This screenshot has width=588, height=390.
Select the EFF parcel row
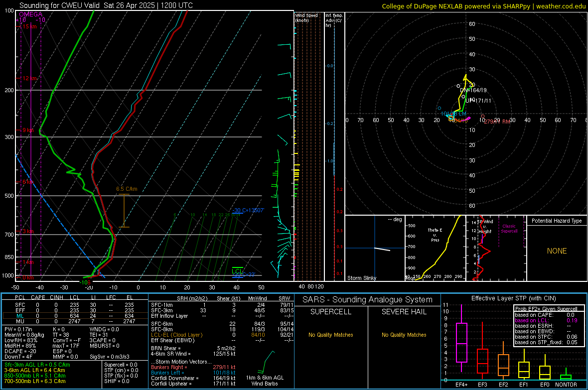tap(75, 310)
